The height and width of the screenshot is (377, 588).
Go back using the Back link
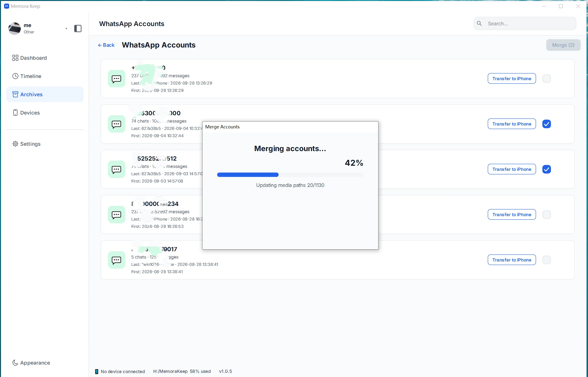tap(106, 45)
